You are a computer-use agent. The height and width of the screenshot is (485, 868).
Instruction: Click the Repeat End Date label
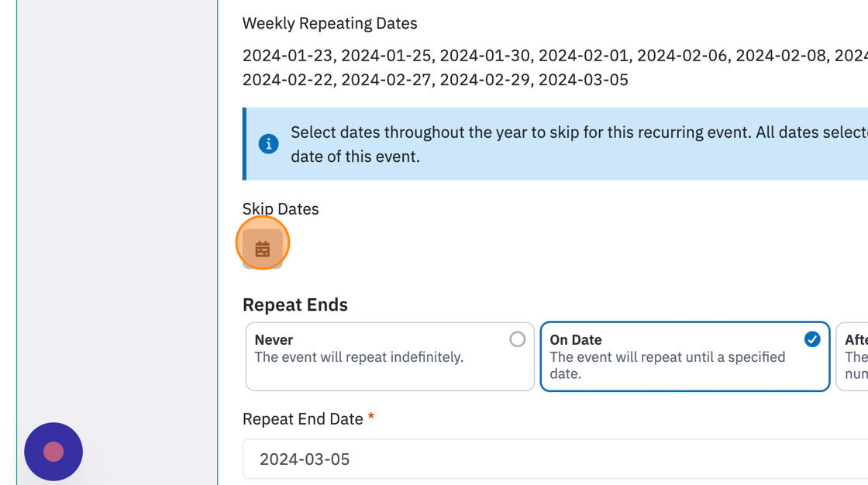[x=303, y=419]
